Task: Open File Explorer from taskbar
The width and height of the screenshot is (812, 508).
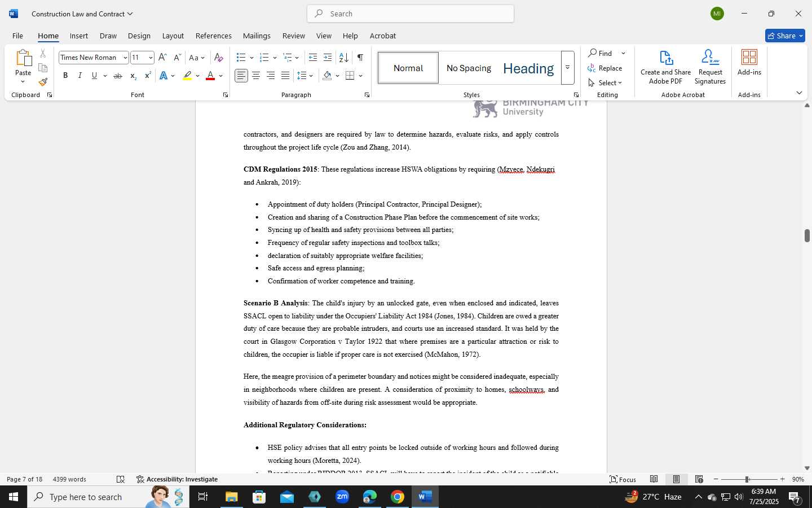Action: (231, 497)
